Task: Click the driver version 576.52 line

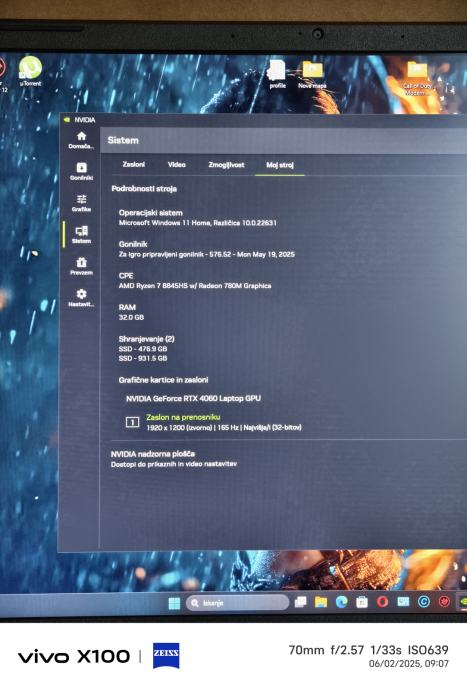Action: pyautogui.click(x=206, y=254)
